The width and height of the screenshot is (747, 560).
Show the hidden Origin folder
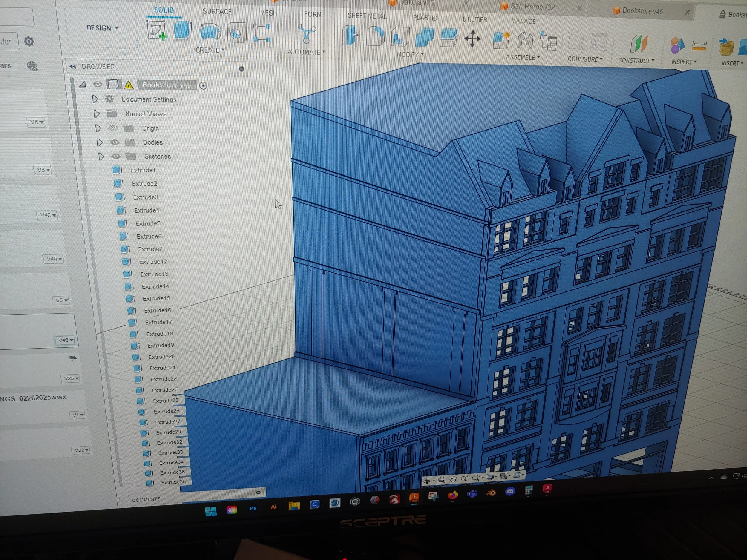tap(113, 128)
